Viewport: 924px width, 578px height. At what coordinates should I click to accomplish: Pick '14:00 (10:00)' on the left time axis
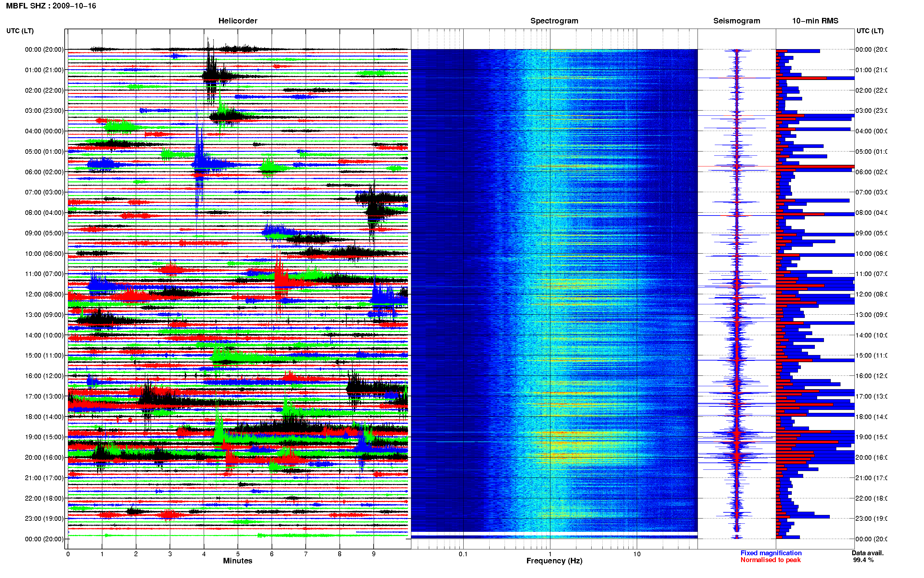(44, 335)
